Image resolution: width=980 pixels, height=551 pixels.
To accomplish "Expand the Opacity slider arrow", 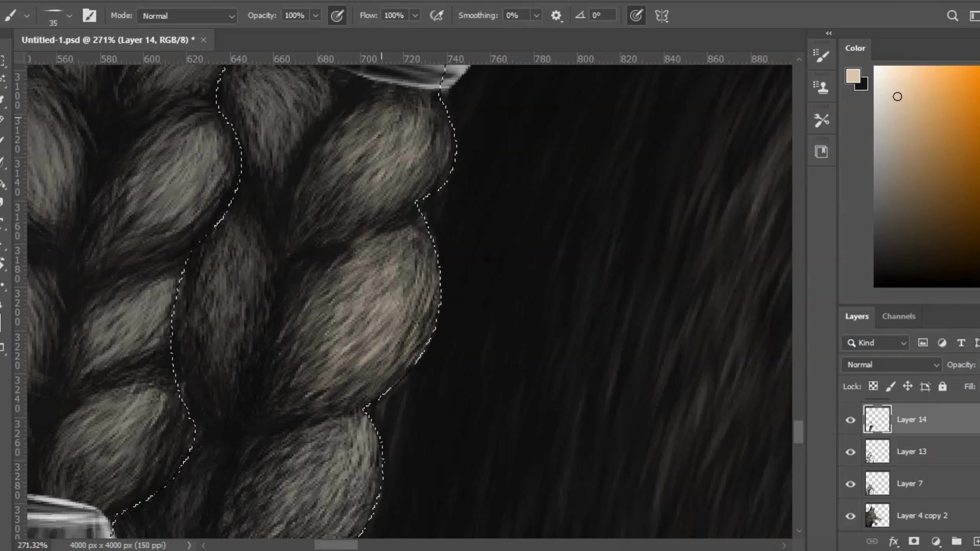I will coord(316,15).
